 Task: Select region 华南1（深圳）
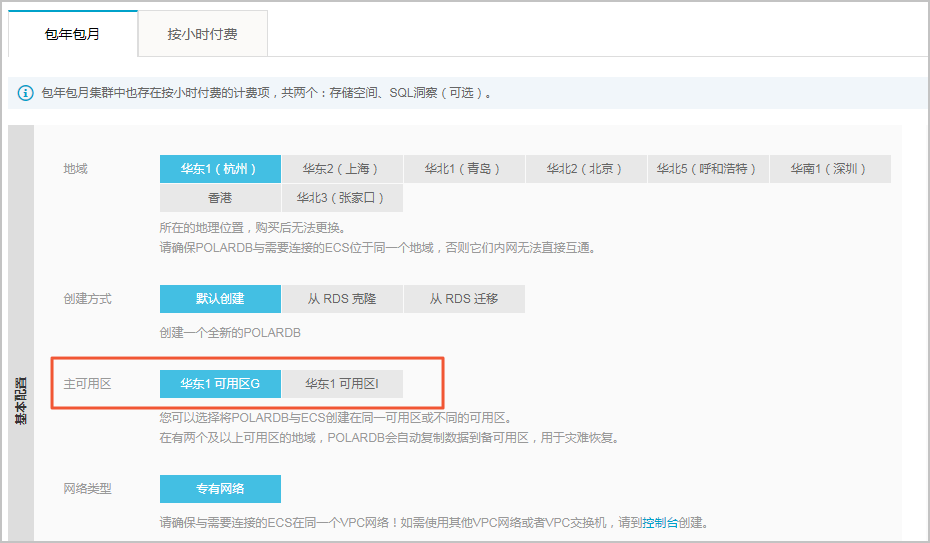coord(830,169)
